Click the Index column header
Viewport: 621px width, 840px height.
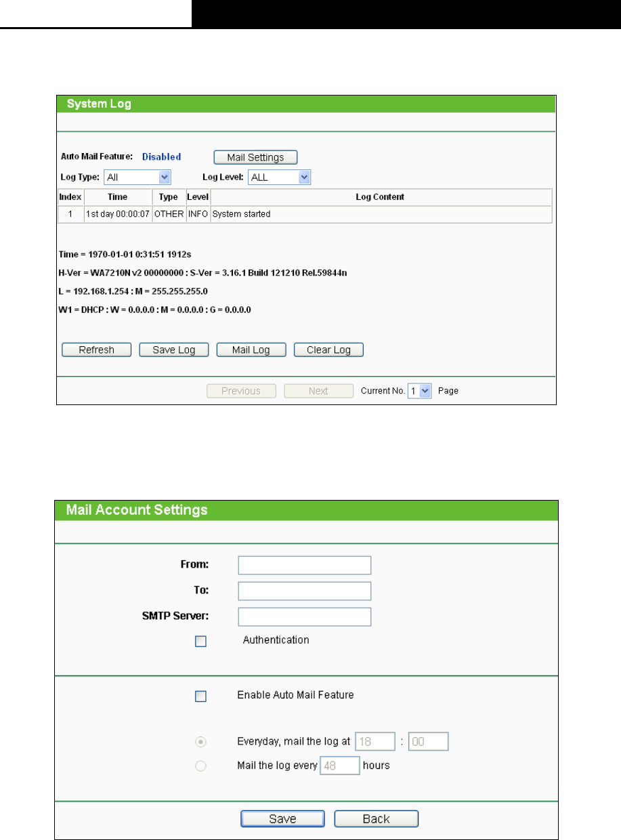tap(70, 197)
